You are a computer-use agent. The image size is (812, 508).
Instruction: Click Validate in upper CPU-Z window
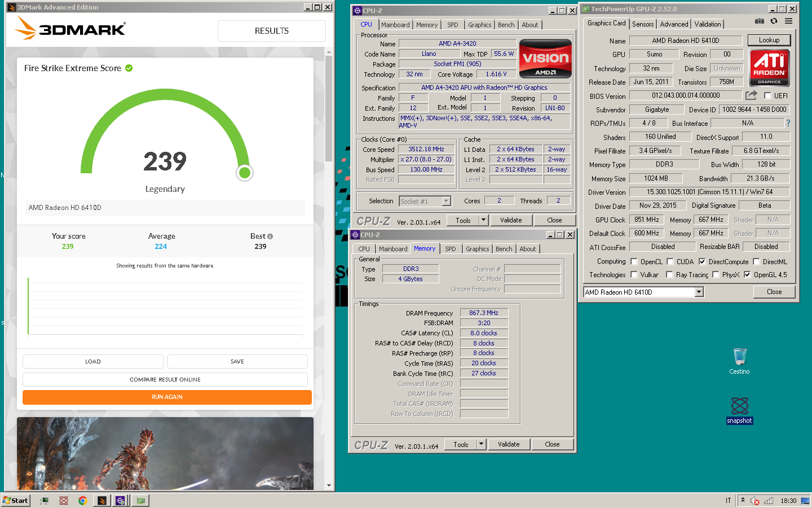(511, 220)
